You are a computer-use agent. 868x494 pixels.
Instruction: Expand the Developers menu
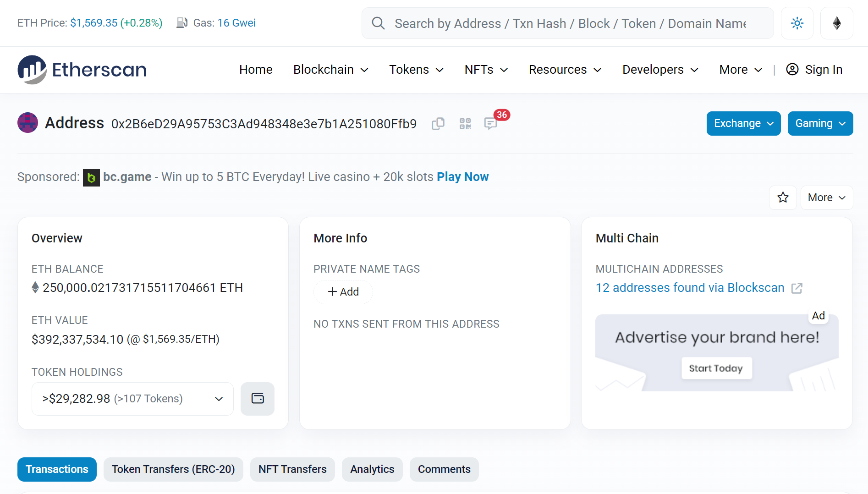click(660, 70)
